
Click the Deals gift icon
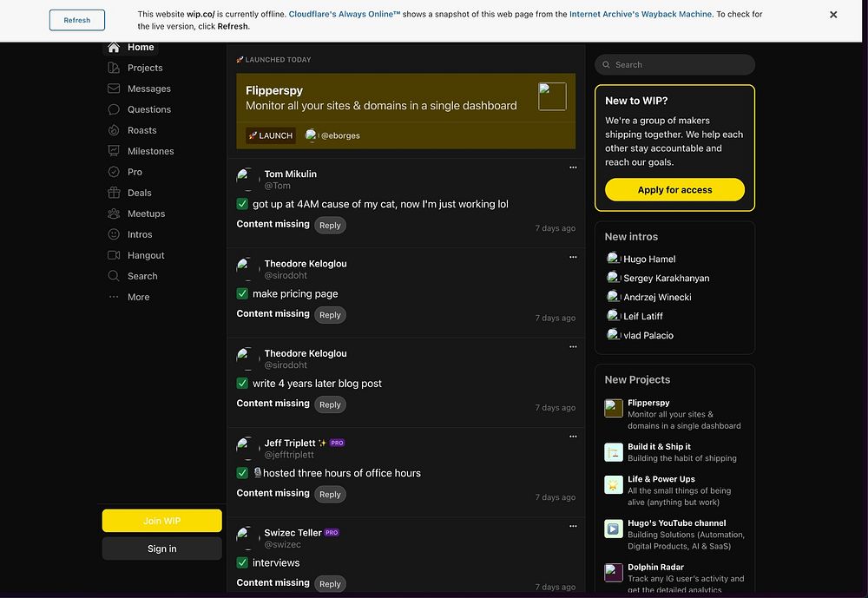114,193
